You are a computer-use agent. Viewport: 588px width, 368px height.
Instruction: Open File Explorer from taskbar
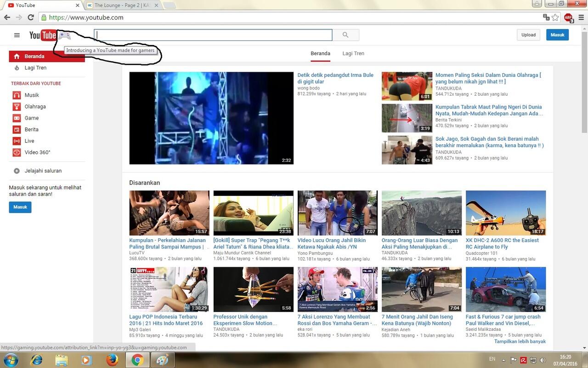pyautogui.click(x=61, y=360)
